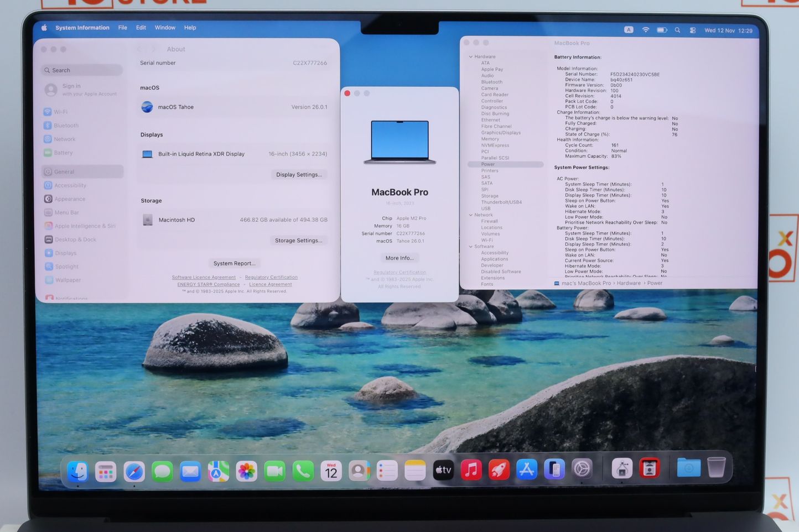Image resolution: width=799 pixels, height=532 pixels.
Task: Open the Window menu
Action: coord(165,28)
